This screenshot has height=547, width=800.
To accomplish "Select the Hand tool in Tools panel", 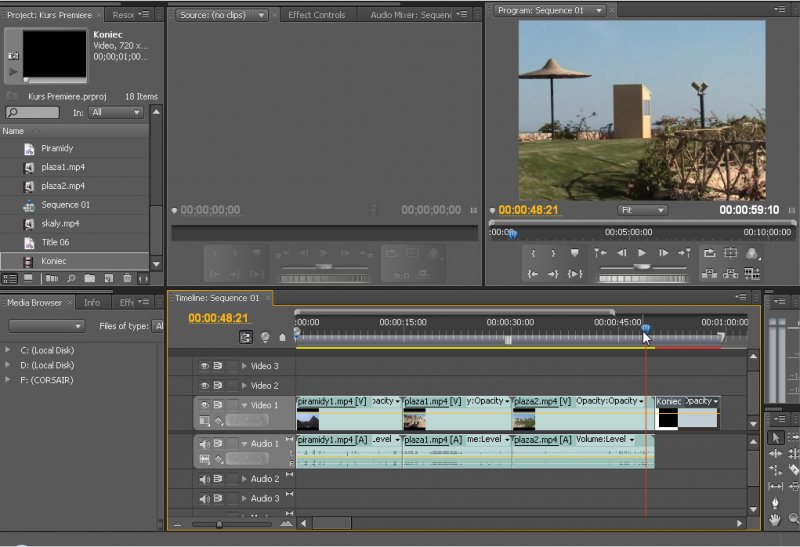I will coord(776,520).
